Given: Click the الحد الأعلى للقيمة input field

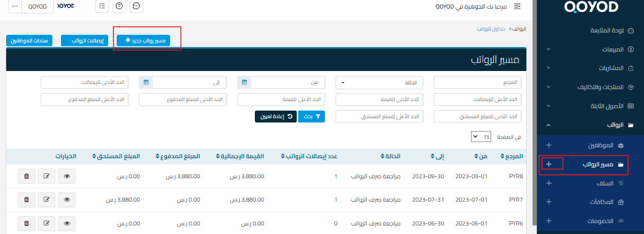Looking at the screenshot, I should click(x=281, y=100).
